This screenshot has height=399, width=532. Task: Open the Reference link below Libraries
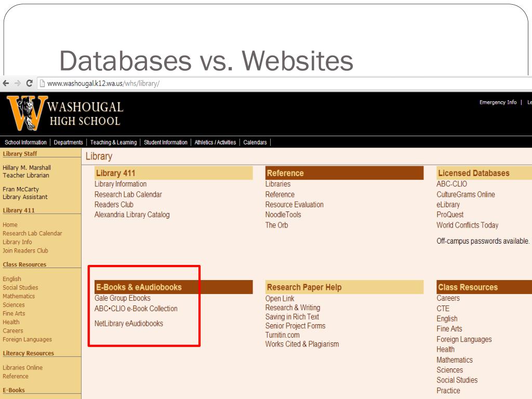click(280, 194)
